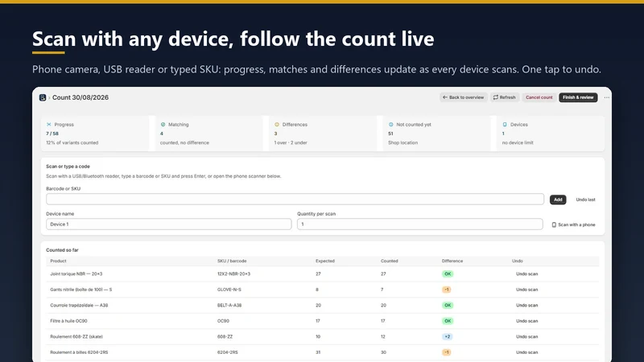This screenshot has width=644, height=362.
Task: Open the three-dot more options menu
Action: click(607, 97)
